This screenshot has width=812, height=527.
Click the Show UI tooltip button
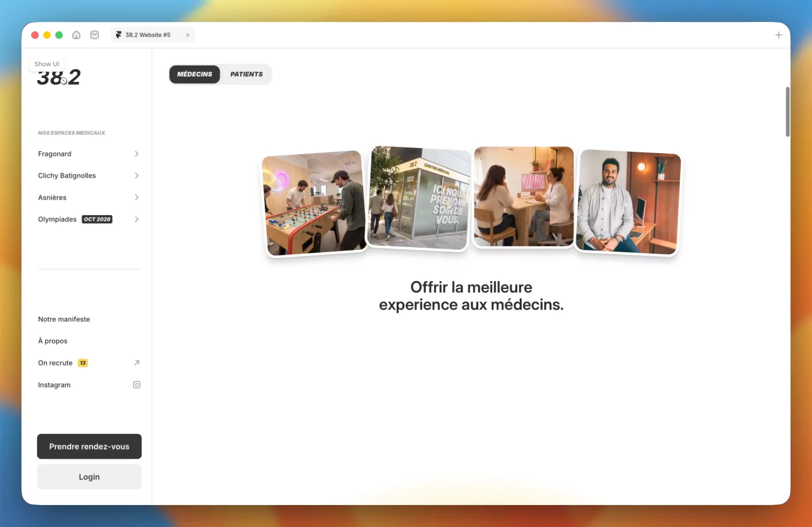(x=47, y=64)
